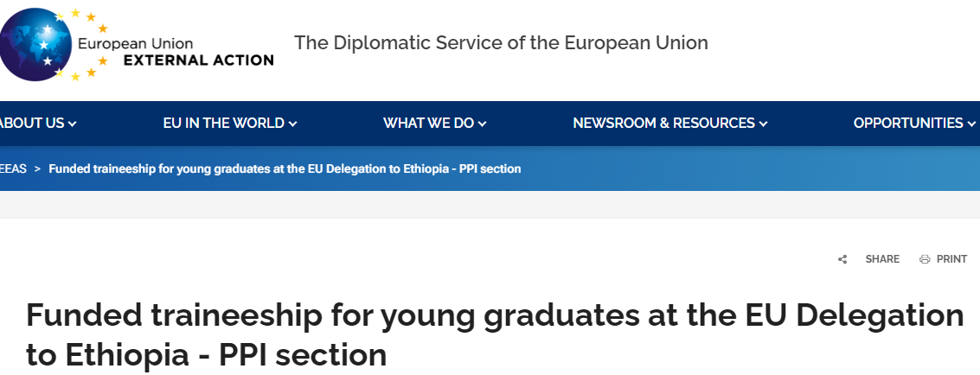980x375 pixels.
Task: Click the EU External Action globe logo
Action: point(36,43)
